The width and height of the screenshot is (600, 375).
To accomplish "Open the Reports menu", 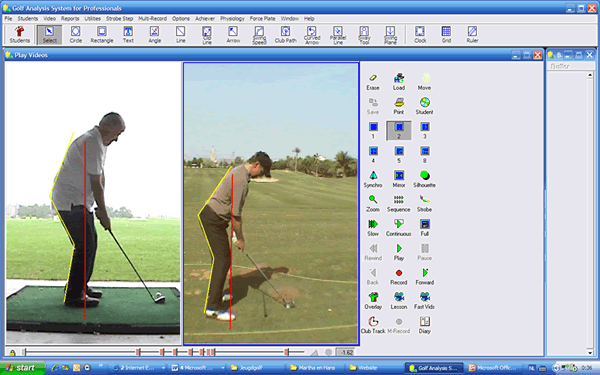I will (x=70, y=18).
